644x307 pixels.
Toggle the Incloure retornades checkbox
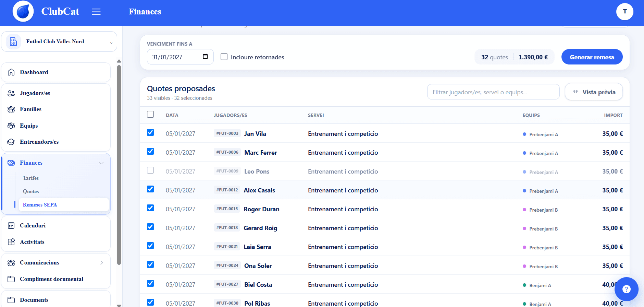(224, 57)
